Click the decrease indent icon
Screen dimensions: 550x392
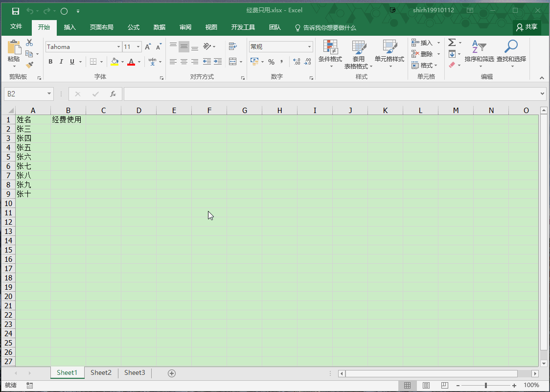click(207, 62)
